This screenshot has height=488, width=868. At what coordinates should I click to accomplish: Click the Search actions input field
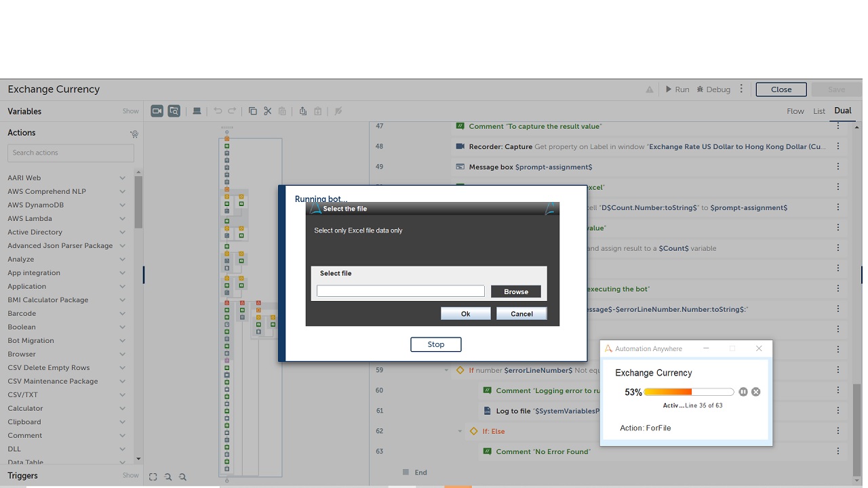point(71,152)
